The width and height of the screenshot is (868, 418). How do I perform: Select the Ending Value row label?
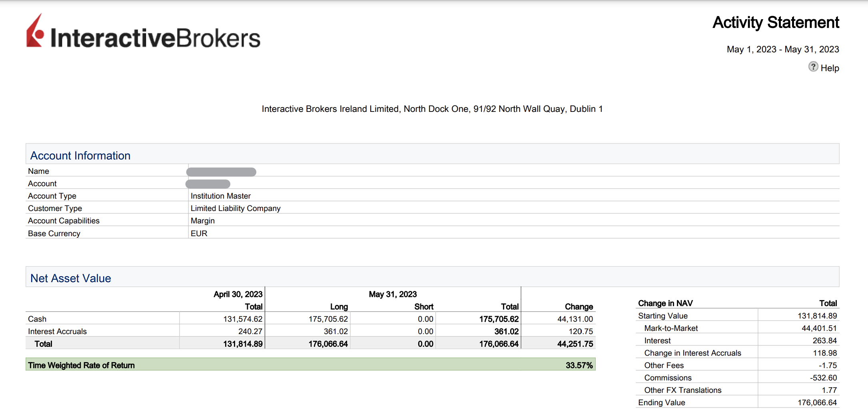point(661,402)
